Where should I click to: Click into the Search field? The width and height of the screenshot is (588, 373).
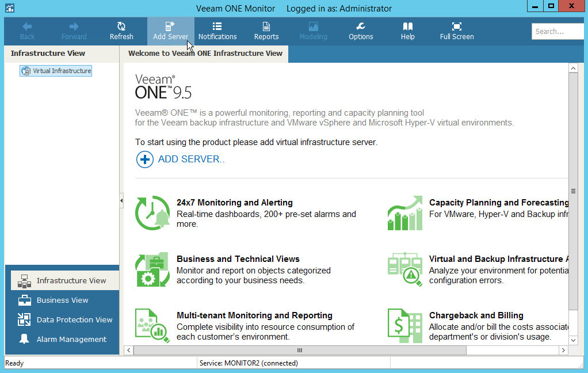pyautogui.click(x=558, y=32)
